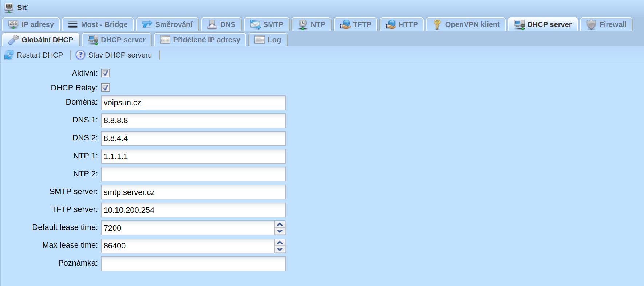Increase Default lease time with up arrow
644x286 pixels.
coord(280,224)
